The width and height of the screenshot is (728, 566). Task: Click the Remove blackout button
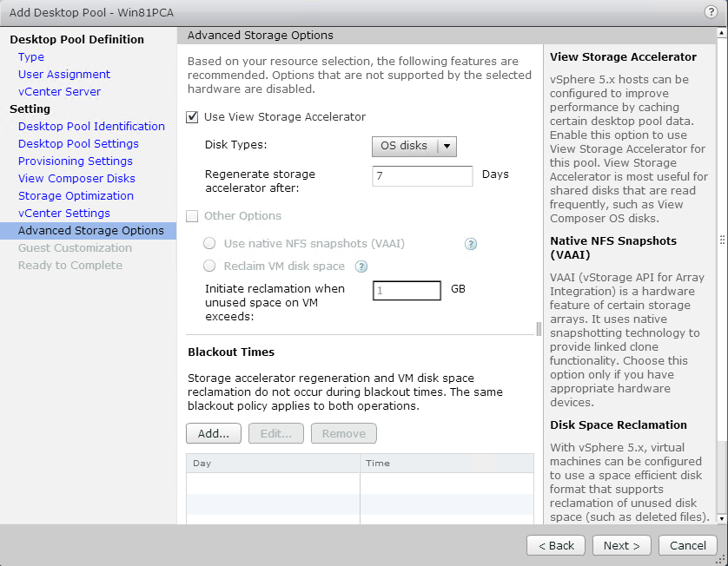[x=343, y=433]
